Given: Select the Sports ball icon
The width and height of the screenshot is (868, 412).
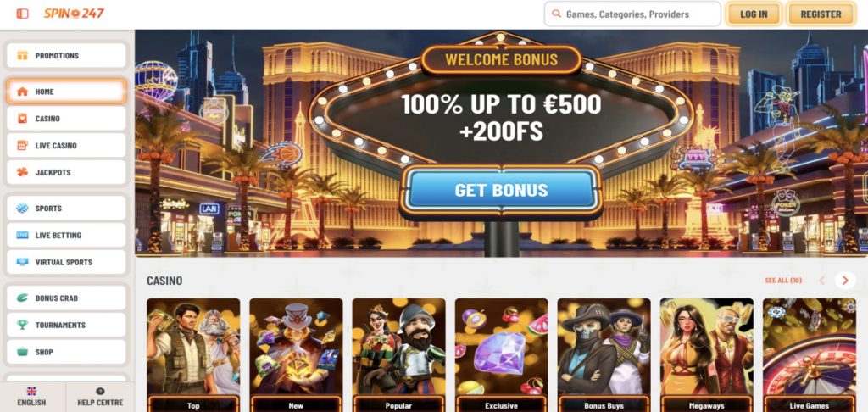Looking at the screenshot, I should click(22, 209).
